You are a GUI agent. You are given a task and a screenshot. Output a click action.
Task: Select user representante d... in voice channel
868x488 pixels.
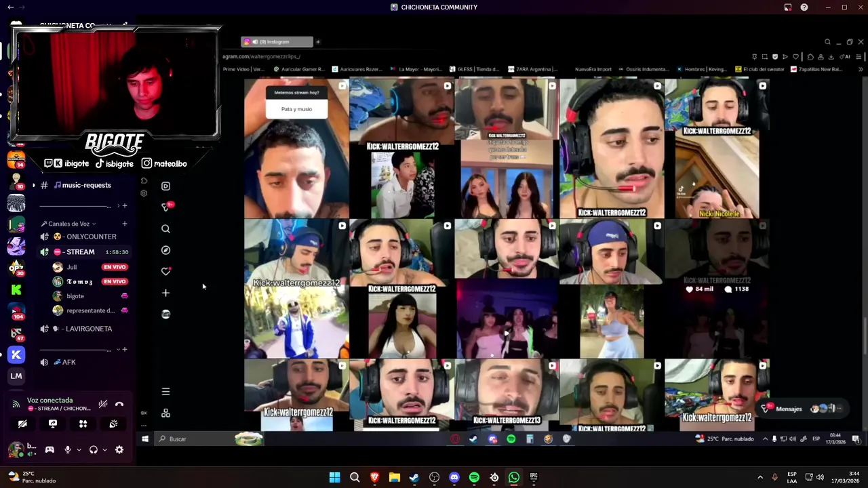[x=90, y=310]
